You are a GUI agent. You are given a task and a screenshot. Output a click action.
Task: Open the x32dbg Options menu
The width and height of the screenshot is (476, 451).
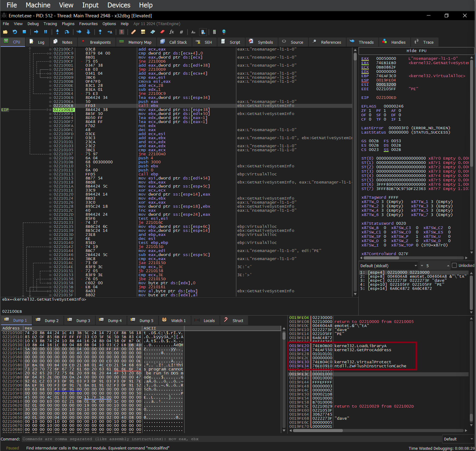(109, 24)
